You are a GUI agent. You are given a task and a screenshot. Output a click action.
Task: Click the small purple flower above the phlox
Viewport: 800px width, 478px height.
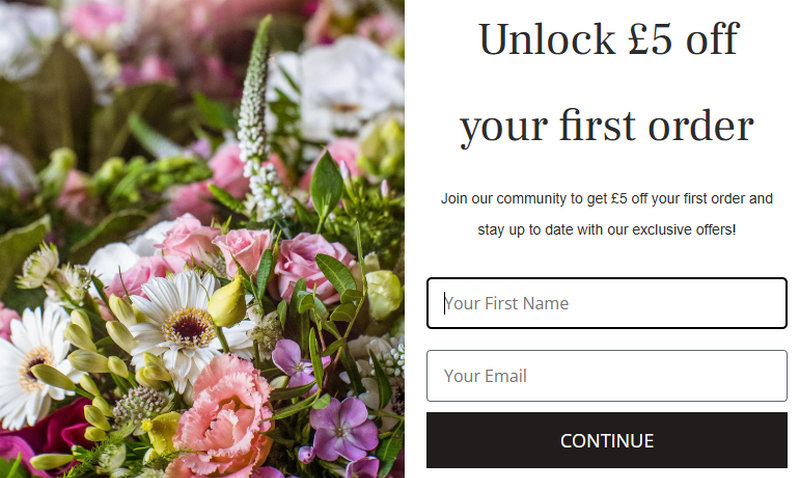coord(293,363)
